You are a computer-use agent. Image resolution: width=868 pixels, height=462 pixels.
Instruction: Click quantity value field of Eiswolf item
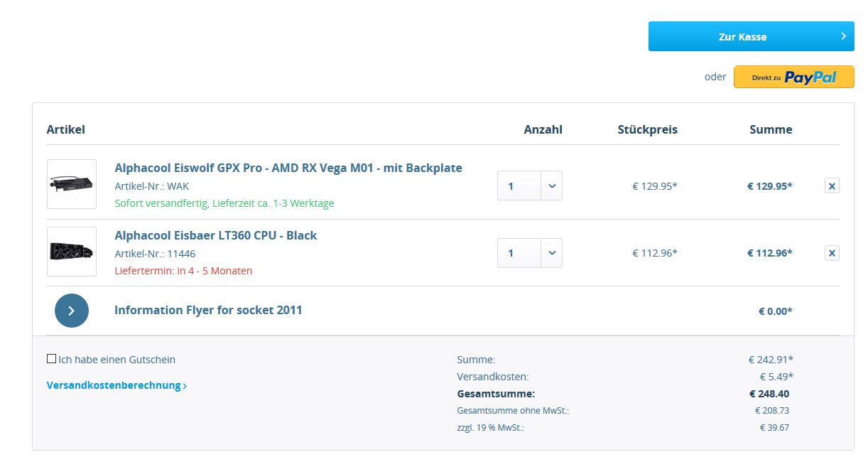[519, 186]
